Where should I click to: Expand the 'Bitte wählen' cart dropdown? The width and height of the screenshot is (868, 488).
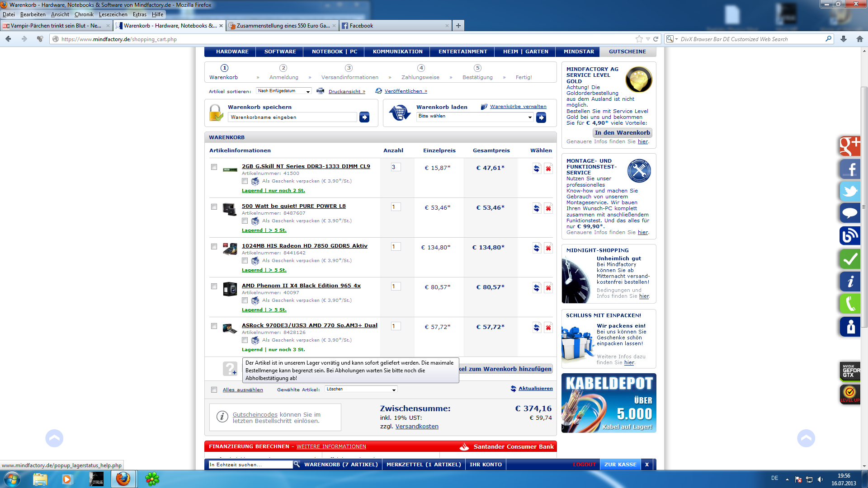475,117
